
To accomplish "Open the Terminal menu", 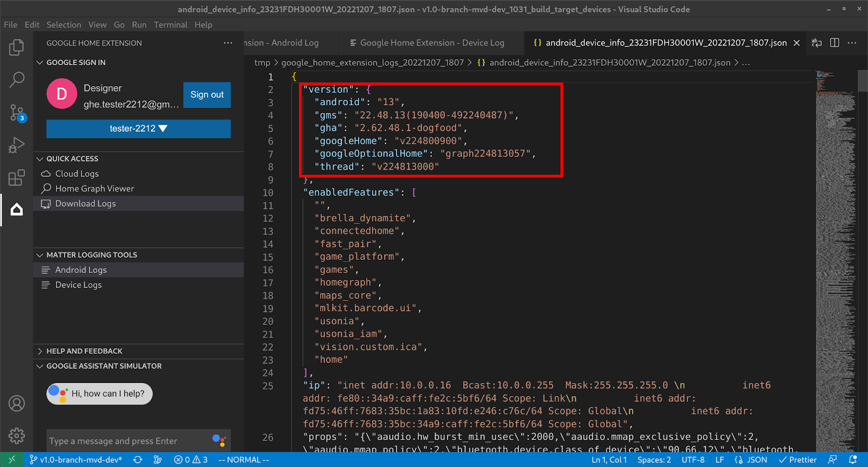I will (x=170, y=24).
